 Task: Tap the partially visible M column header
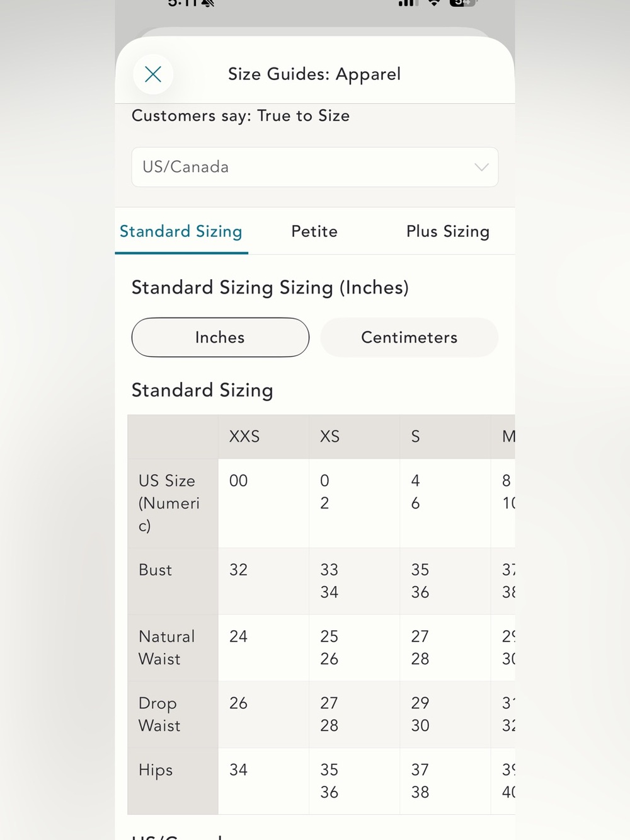click(x=503, y=436)
